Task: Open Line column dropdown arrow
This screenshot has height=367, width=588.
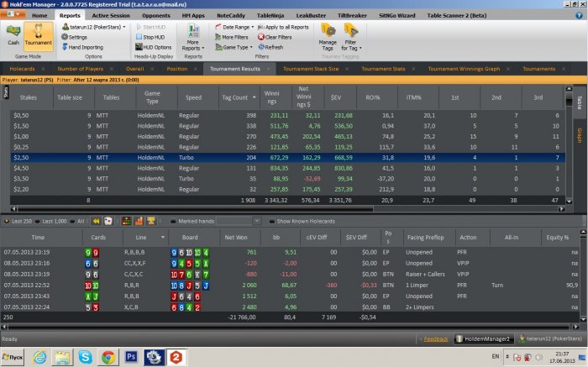Action: tap(163, 238)
